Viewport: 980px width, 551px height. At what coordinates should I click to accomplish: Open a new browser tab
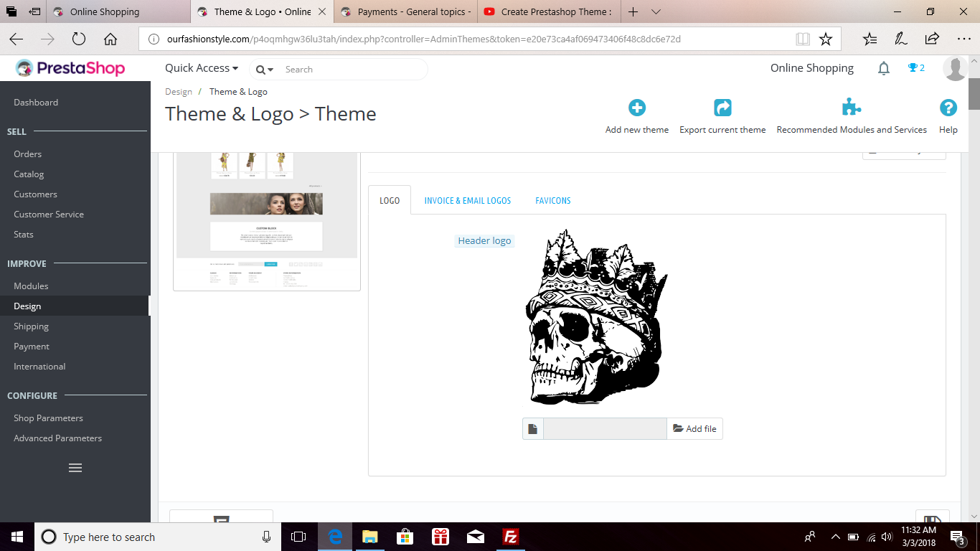tap(633, 11)
